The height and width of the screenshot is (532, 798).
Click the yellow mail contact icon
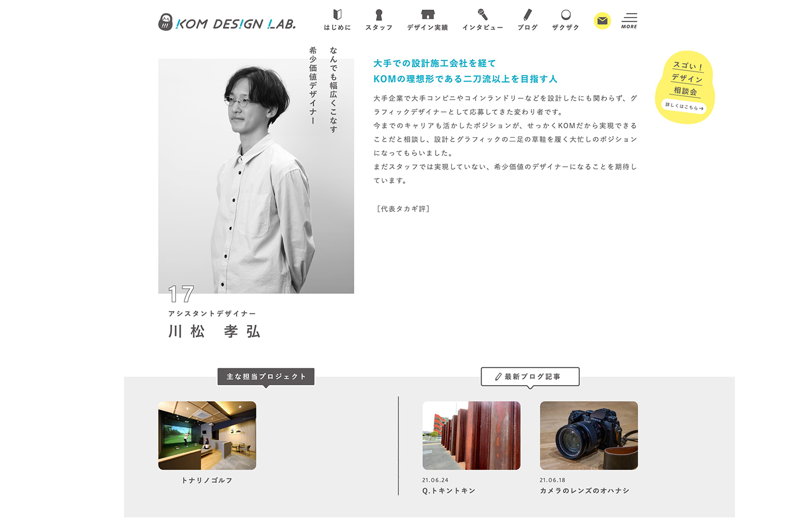(602, 21)
